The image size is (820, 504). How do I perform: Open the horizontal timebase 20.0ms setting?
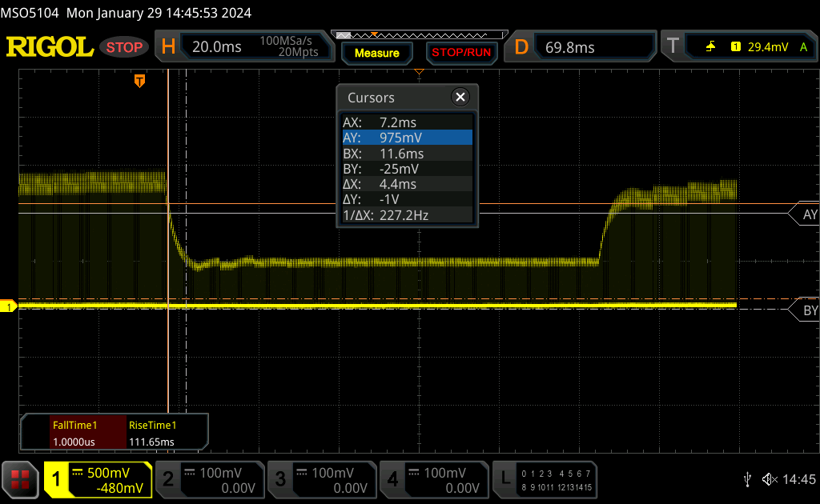(x=244, y=47)
